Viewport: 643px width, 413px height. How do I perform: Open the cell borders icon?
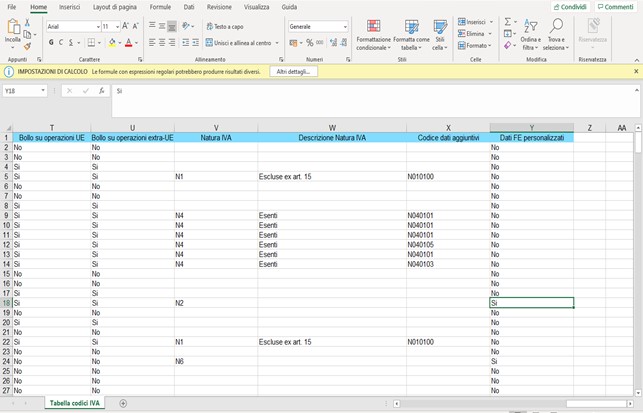tap(91, 42)
